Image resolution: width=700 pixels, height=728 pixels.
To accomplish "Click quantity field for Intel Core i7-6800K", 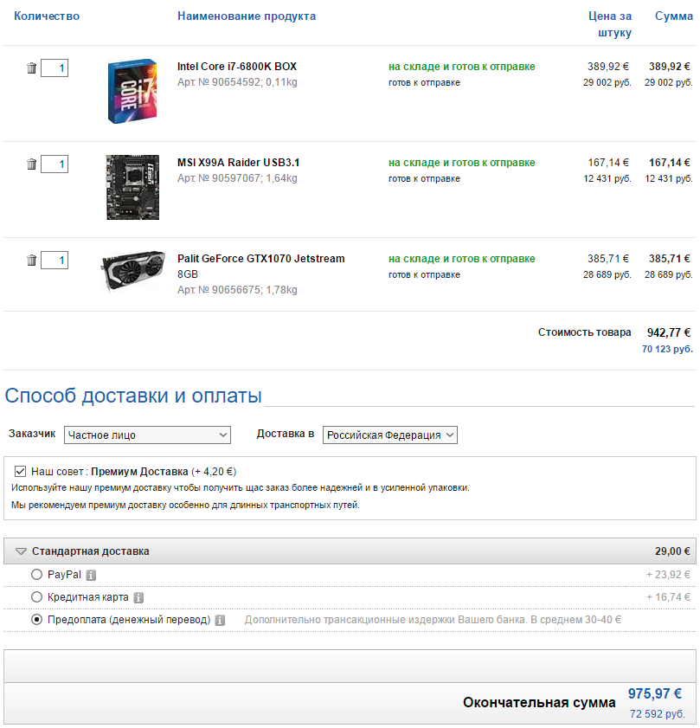I will pyautogui.click(x=55, y=68).
